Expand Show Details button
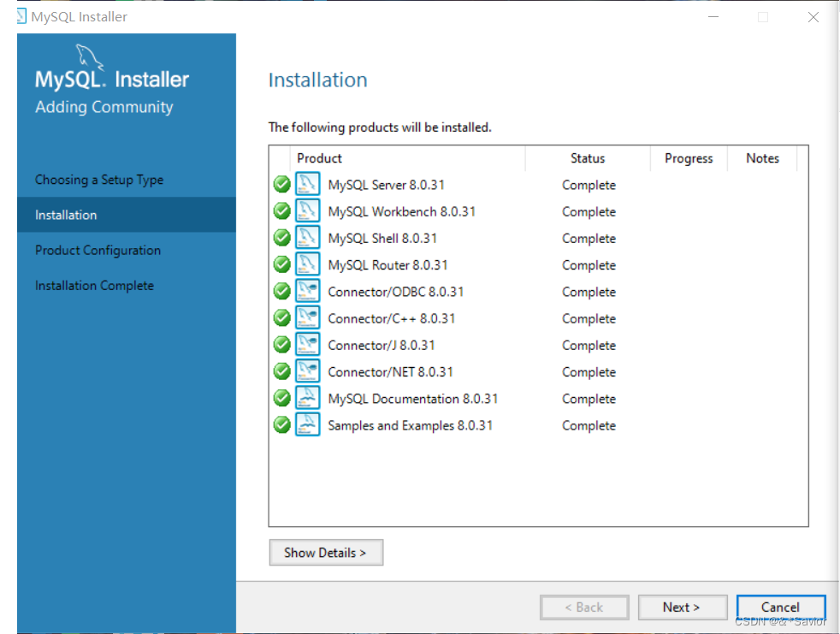 (x=326, y=552)
